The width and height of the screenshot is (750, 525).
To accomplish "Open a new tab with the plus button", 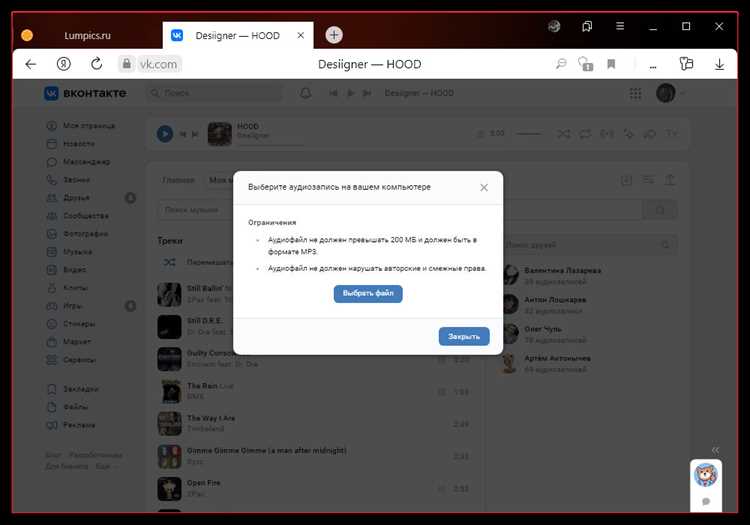I will (x=334, y=35).
